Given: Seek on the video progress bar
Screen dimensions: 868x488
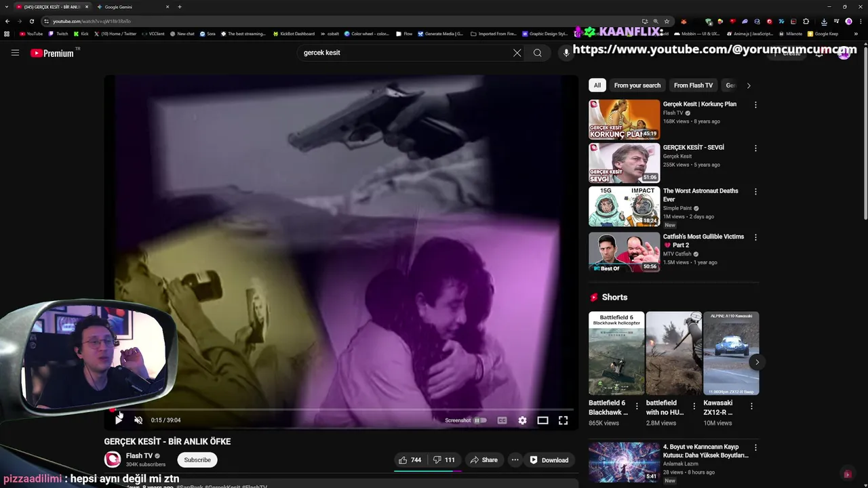Looking at the screenshot, I should click(341, 409).
